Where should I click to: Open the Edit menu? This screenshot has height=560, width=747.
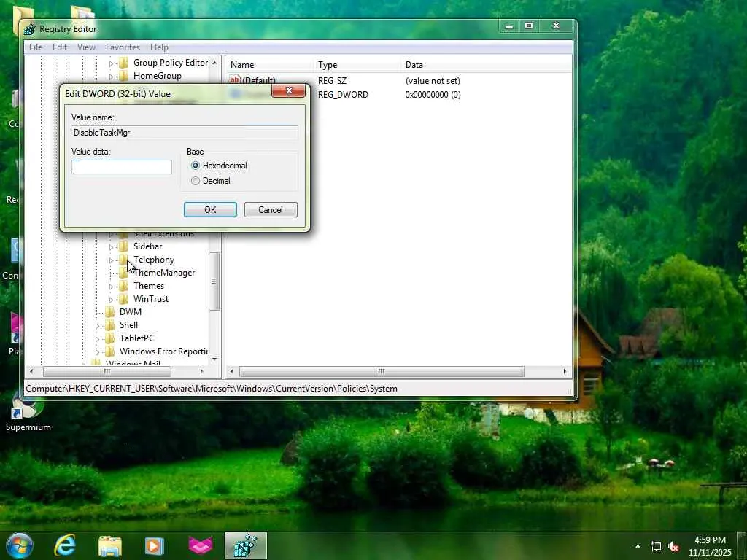60,47
